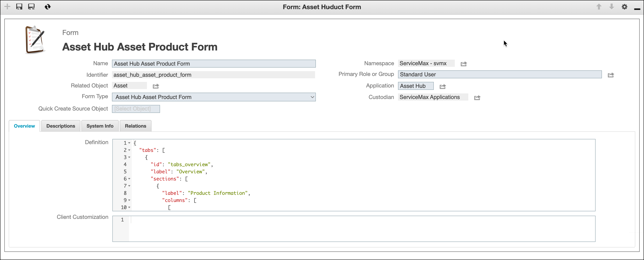This screenshot has width=644, height=260.
Task: Click the Identifier field value
Action: [213, 75]
